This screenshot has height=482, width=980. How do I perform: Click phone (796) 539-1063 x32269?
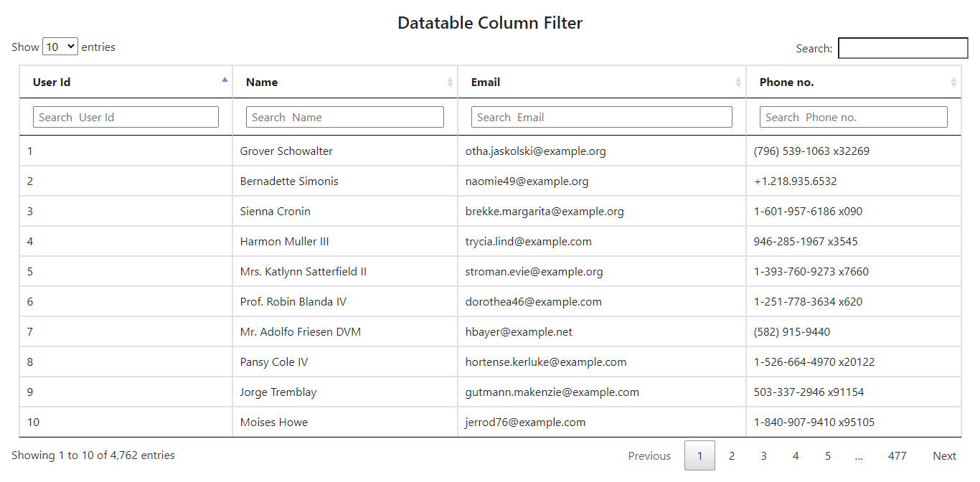(811, 151)
